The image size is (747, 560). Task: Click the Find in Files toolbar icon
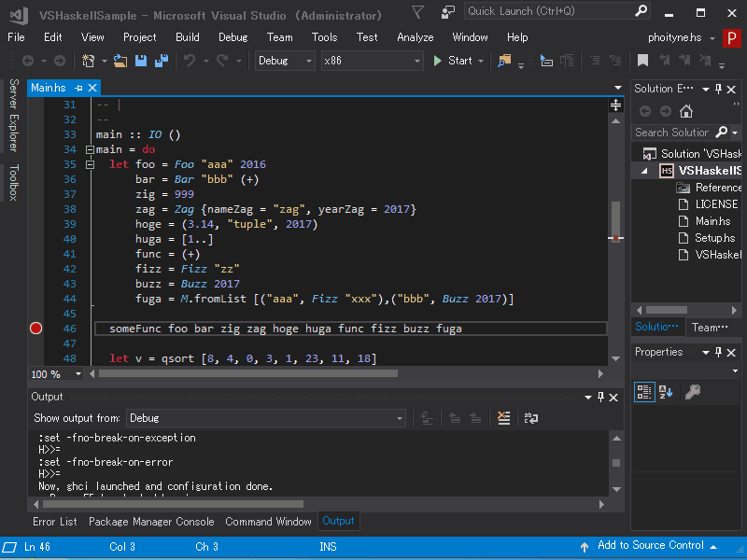pos(504,61)
